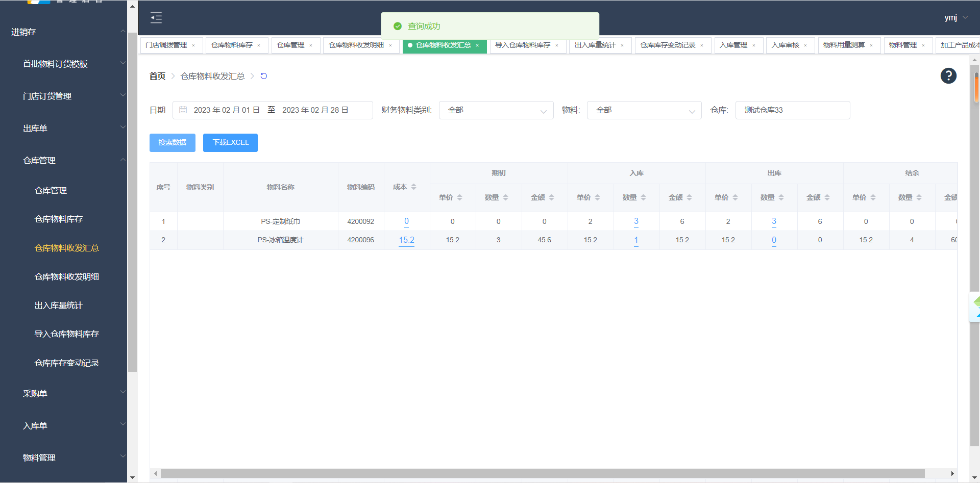Open the ymj user menu dropdown
Viewport: 980px width, 483px height.
tap(955, 18)
